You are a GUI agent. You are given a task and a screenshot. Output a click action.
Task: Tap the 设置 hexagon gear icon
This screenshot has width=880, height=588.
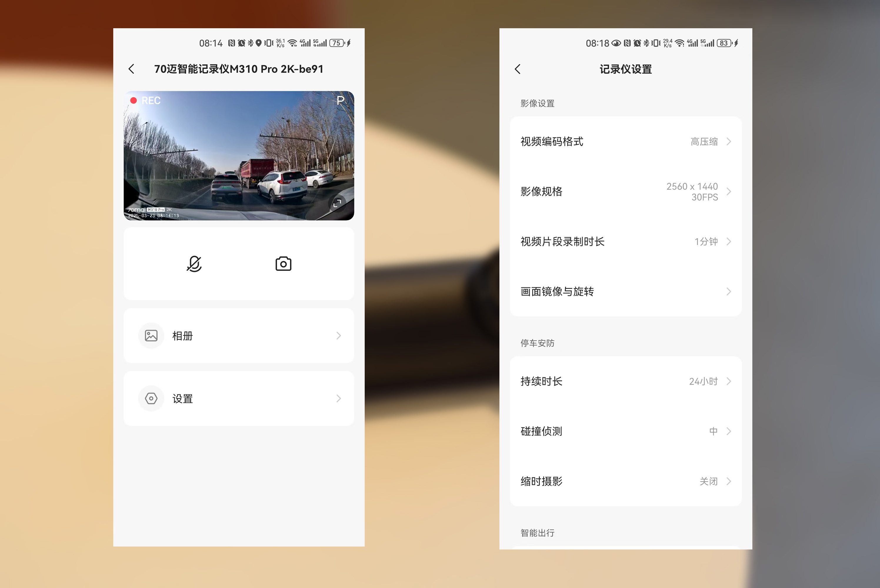pyautogui.click(x=151, y=398)
